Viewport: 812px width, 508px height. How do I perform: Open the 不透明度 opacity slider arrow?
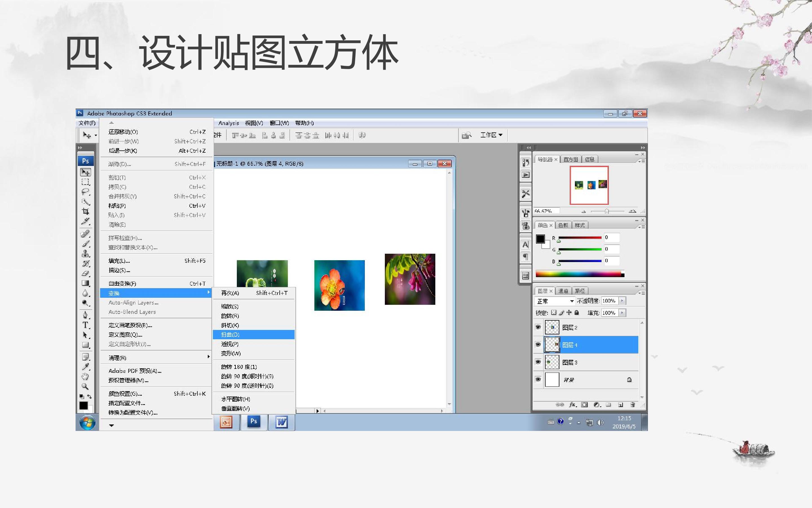tap(622, 301)
